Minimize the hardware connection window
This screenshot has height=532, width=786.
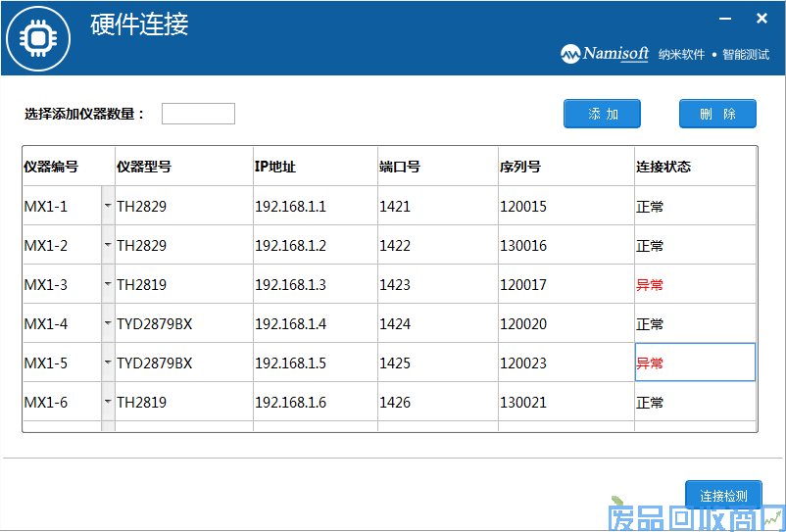tap(725, 19)
